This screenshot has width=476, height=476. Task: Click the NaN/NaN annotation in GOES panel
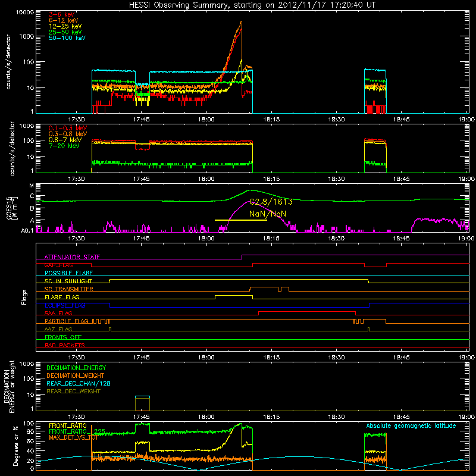(267, 214)
